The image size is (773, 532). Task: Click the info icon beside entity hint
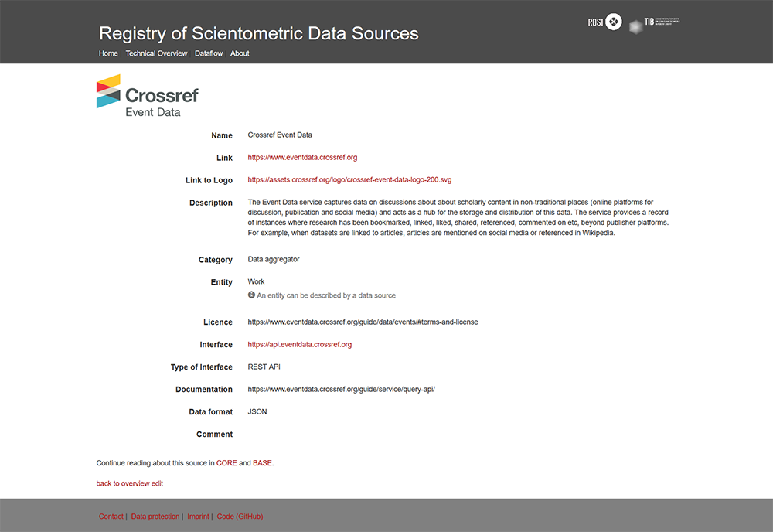pyautogui.click(x=251, y=295)
